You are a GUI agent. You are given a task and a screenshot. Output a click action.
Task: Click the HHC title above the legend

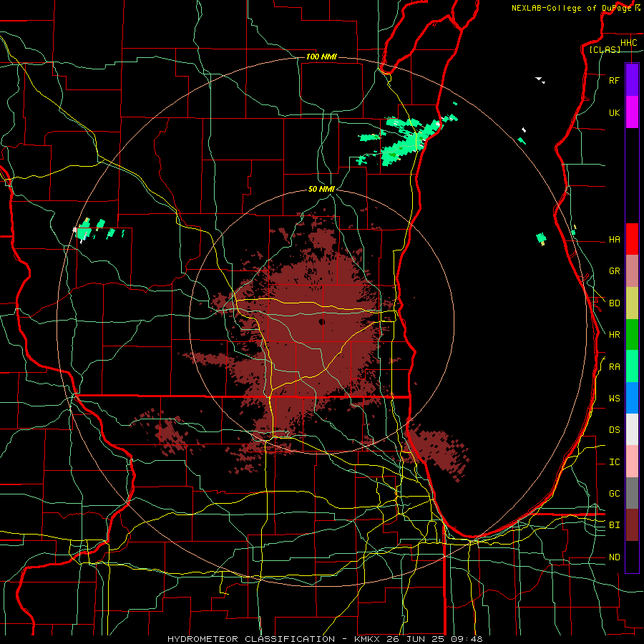click(x=628, y=42)
